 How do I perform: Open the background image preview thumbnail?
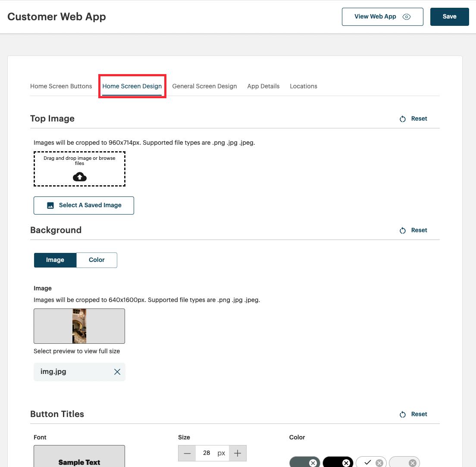point(79,326)
